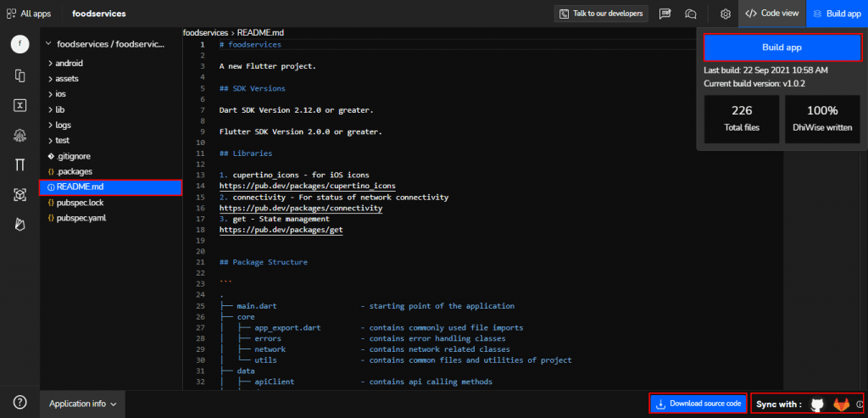Open the cupertino_icons pub.dev link
The width and height of the screenshot is (868, 418).
click(x=307, y=186)
